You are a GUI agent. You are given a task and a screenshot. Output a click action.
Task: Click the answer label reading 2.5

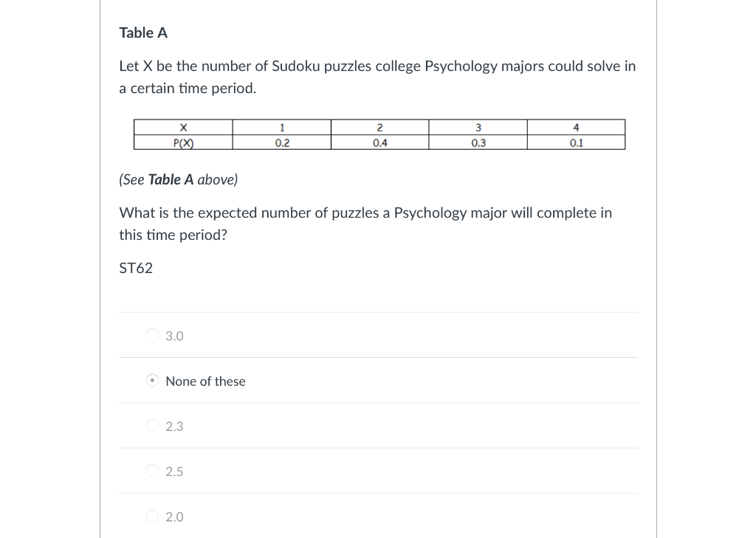pyautogui.click(x=174, y=471)
